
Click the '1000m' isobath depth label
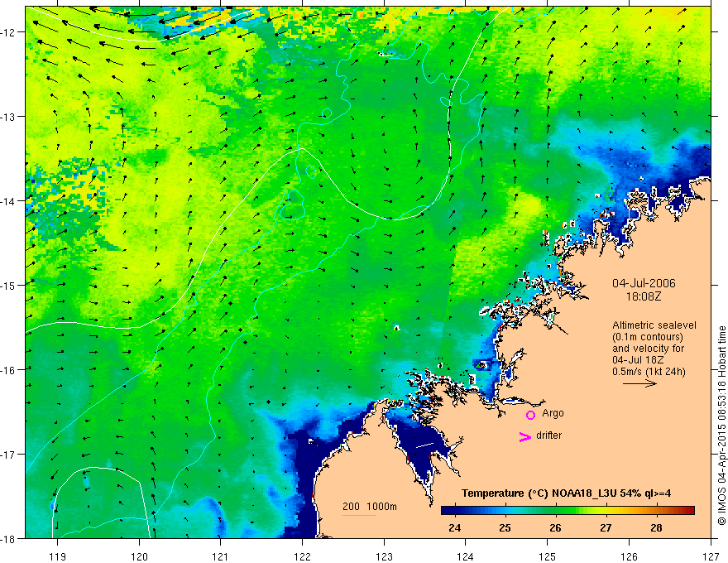click(381, 507)
